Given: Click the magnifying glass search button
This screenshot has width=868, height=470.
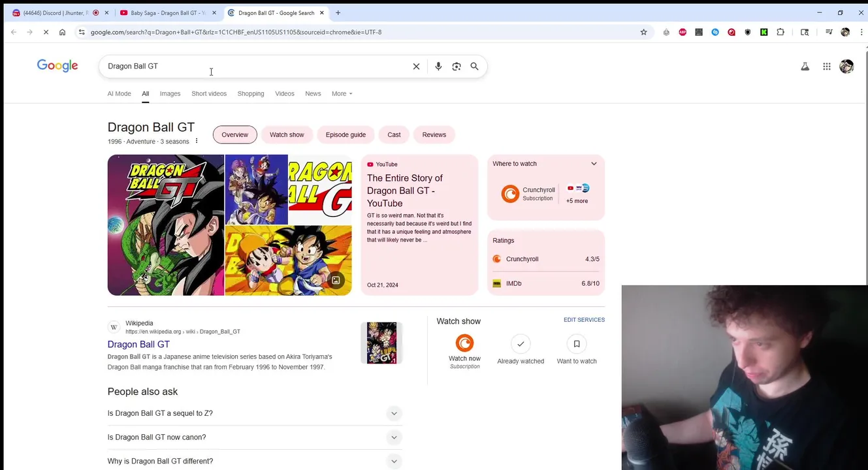Looking at the screenshot, I should tap(475, 66).
